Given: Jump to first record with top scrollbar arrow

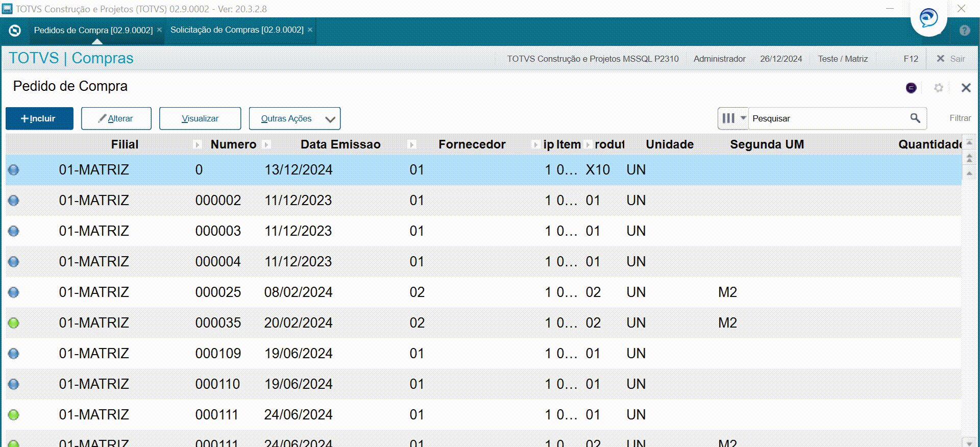Looking at the screenshot, I should (969, 143).
